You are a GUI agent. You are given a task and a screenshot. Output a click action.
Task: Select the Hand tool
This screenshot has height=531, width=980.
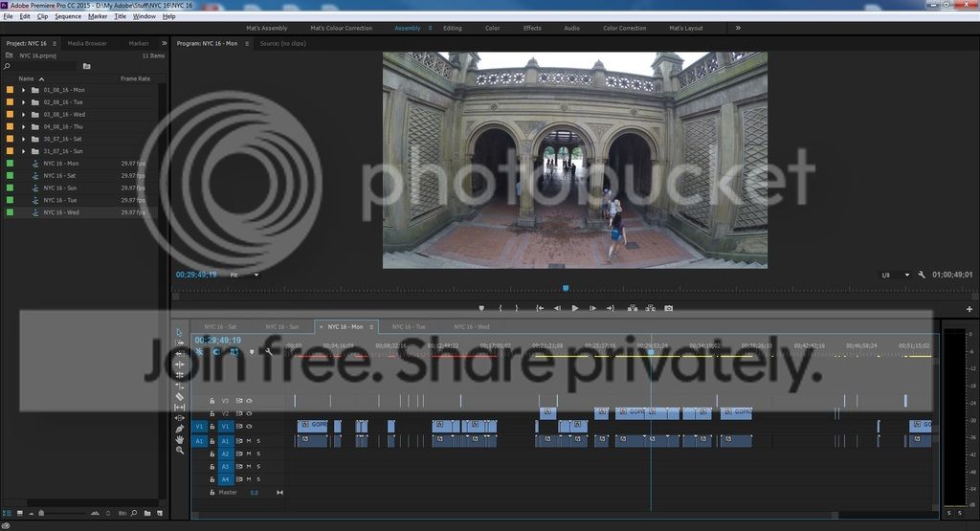coord(180,439)
